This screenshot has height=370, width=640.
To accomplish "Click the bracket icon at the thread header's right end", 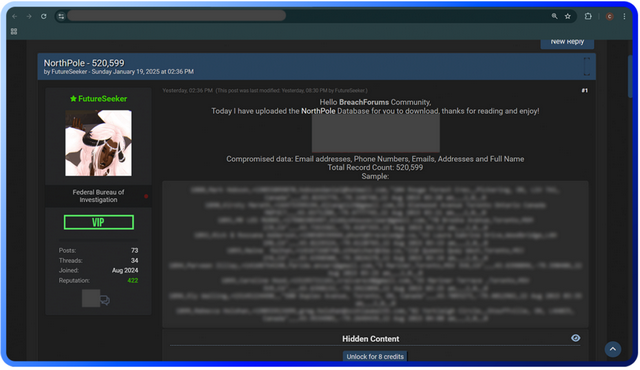I will (587, 66).
